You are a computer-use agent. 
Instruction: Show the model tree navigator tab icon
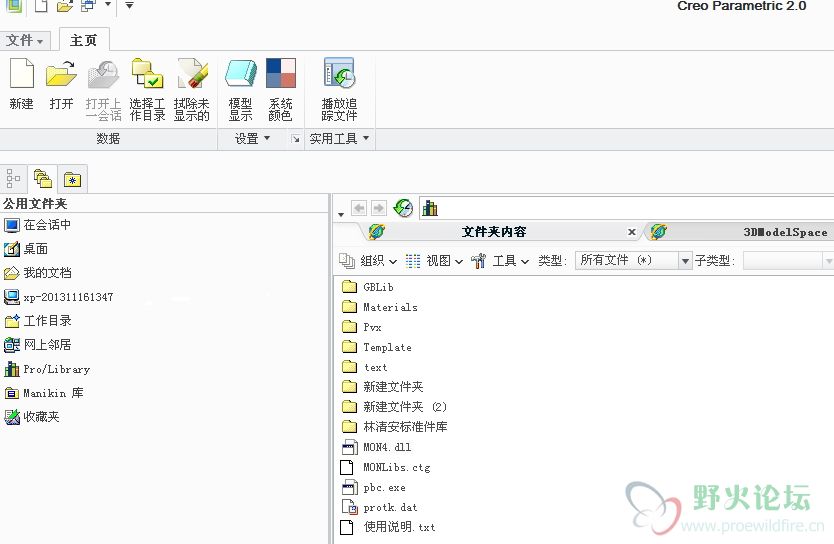coord(13,179)
